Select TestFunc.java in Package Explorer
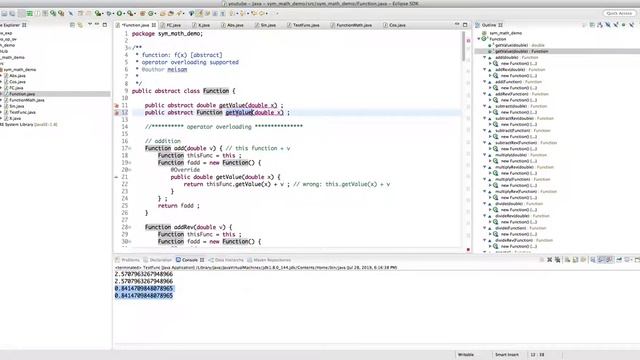Screen dimensions: 640x360 (x=22, y=112)
